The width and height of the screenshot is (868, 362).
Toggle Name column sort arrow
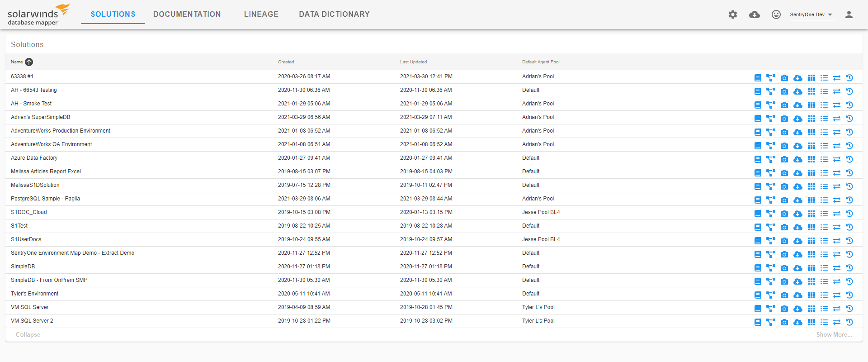(29, 62)
